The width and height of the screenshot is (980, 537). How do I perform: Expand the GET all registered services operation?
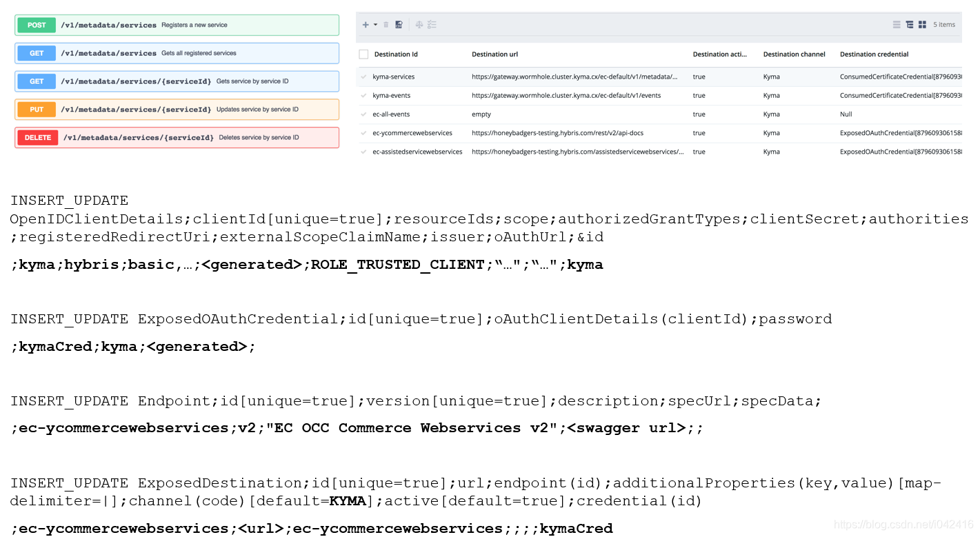177,53
